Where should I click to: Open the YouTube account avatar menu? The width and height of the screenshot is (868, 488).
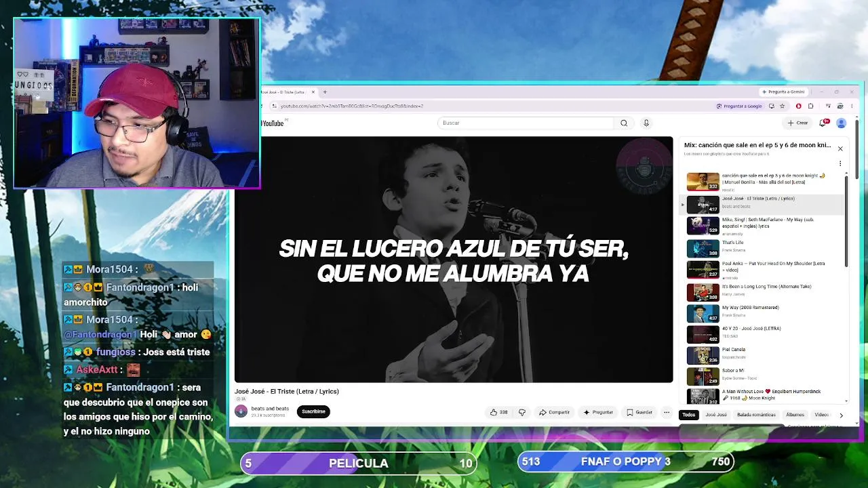pos(842,123)
